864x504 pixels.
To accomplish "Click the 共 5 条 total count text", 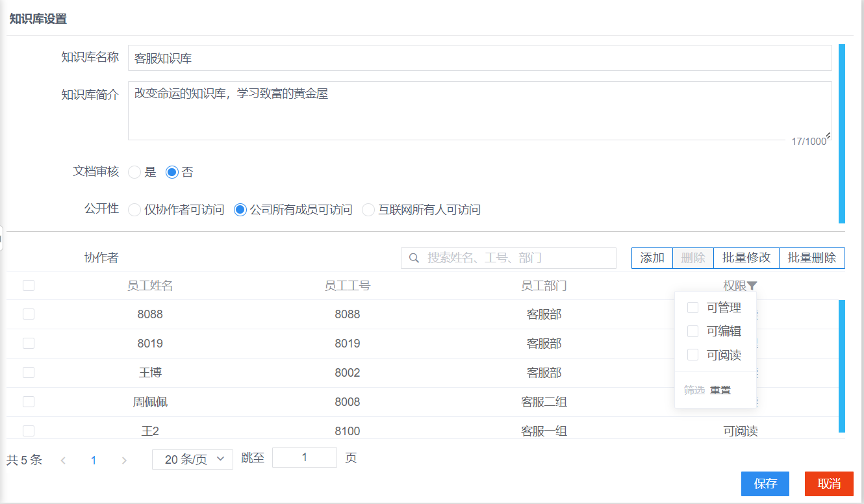I will tap(24, 460).
